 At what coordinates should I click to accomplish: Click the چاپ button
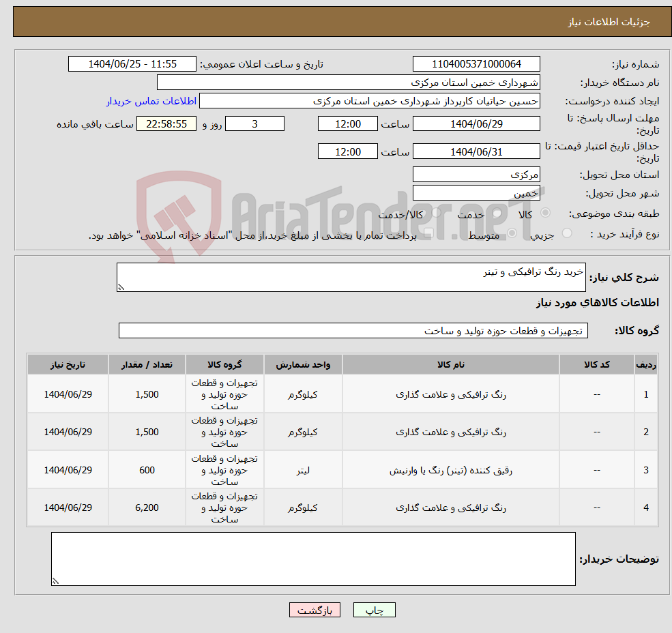click(374, 610)
